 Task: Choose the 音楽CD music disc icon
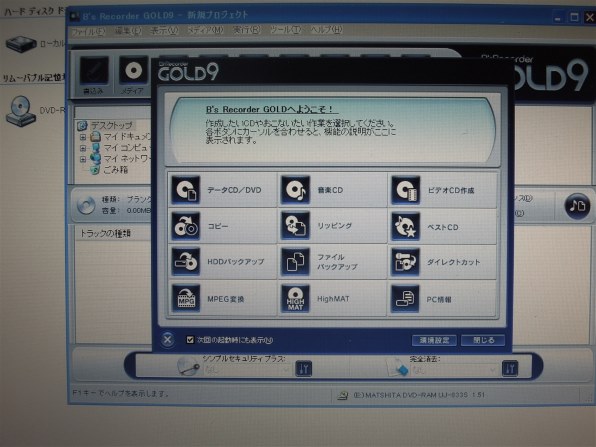coord(295,190)
